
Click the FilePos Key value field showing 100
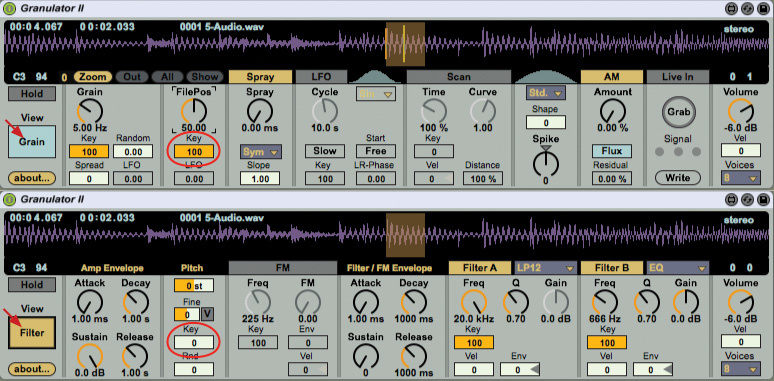[194, 152]
